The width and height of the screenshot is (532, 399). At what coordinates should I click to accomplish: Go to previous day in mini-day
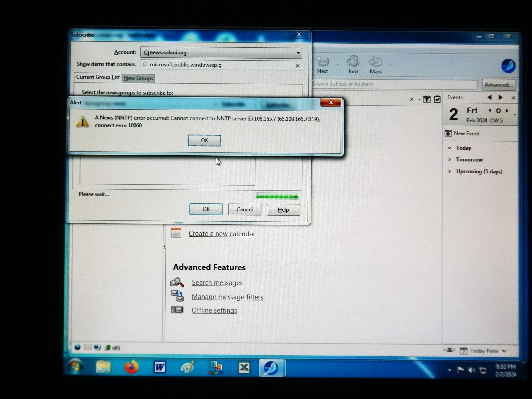490,110
